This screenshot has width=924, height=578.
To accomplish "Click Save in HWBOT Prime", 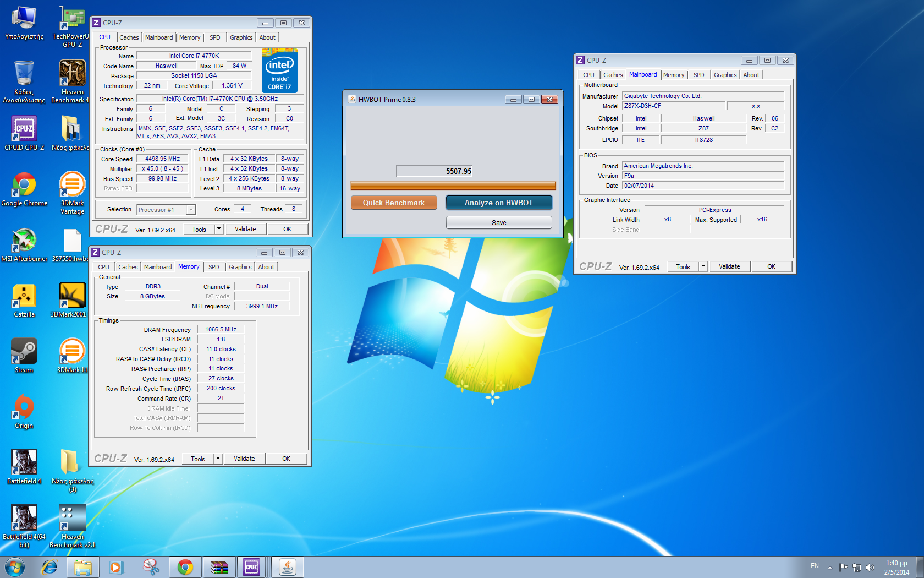I will [499, 222].
